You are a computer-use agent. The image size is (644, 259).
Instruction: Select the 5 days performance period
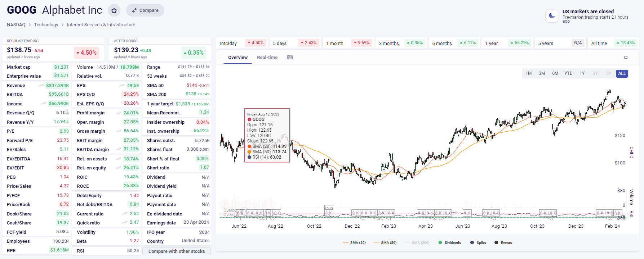point(295,43)
